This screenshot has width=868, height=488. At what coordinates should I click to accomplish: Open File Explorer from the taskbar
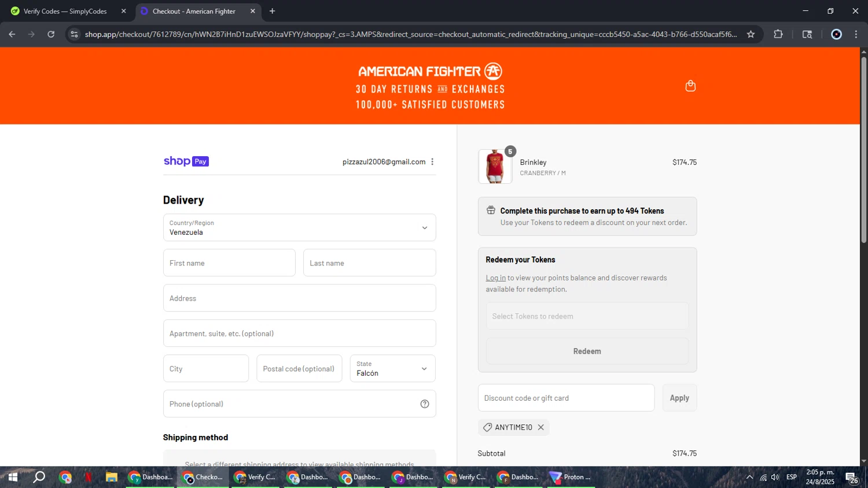pos(111,477)
